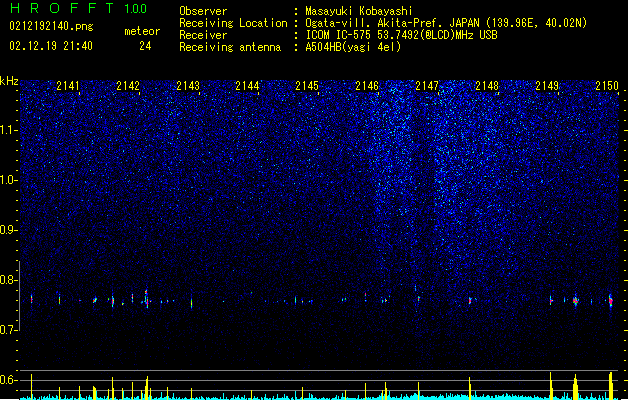Click the 0.9 kHz axis label
629x400 pixels.
[9, 230]
